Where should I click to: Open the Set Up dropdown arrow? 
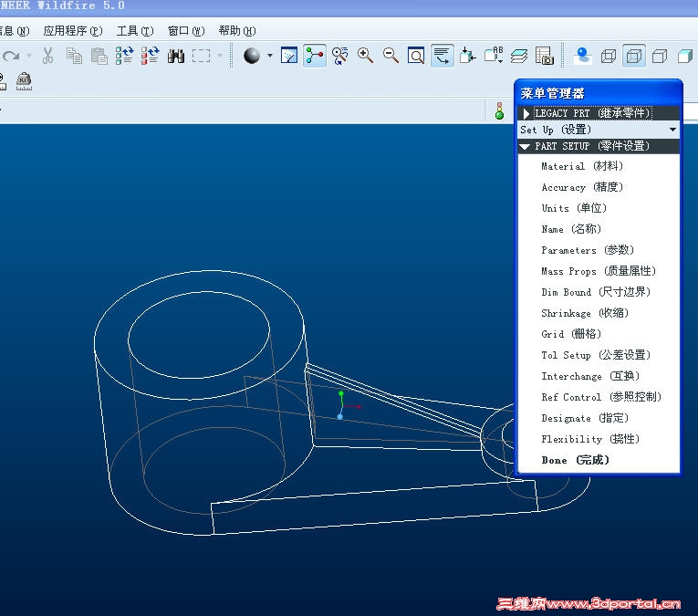tap(672, 130)
